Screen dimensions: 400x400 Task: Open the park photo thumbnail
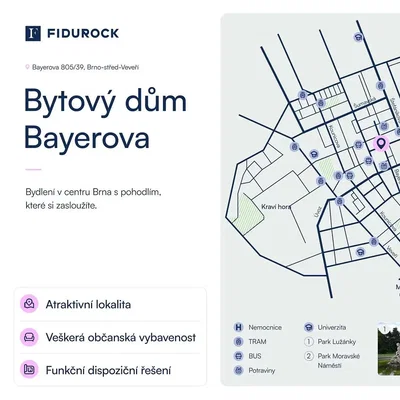389,349
